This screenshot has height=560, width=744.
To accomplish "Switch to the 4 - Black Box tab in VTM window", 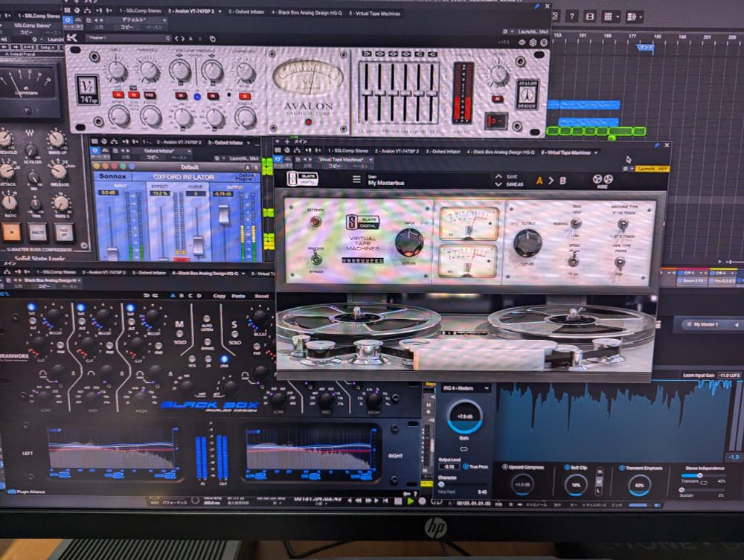I will [x=502, y=152].
